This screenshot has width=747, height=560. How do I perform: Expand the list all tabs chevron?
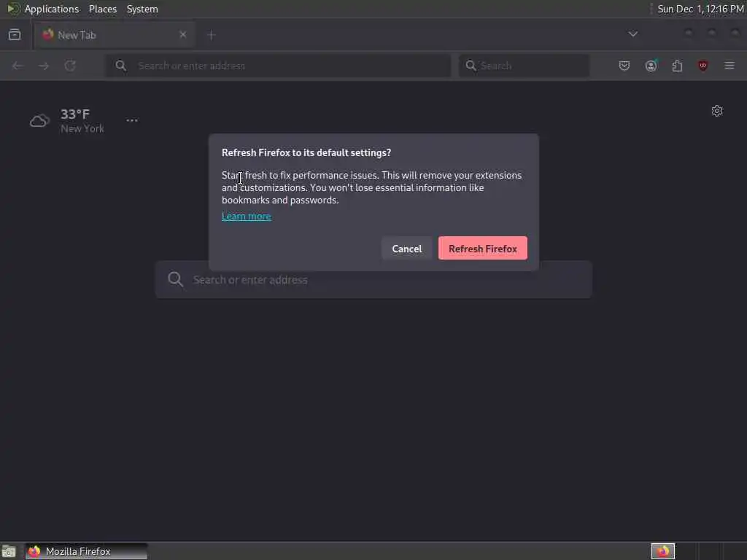[x=632, y=34]
